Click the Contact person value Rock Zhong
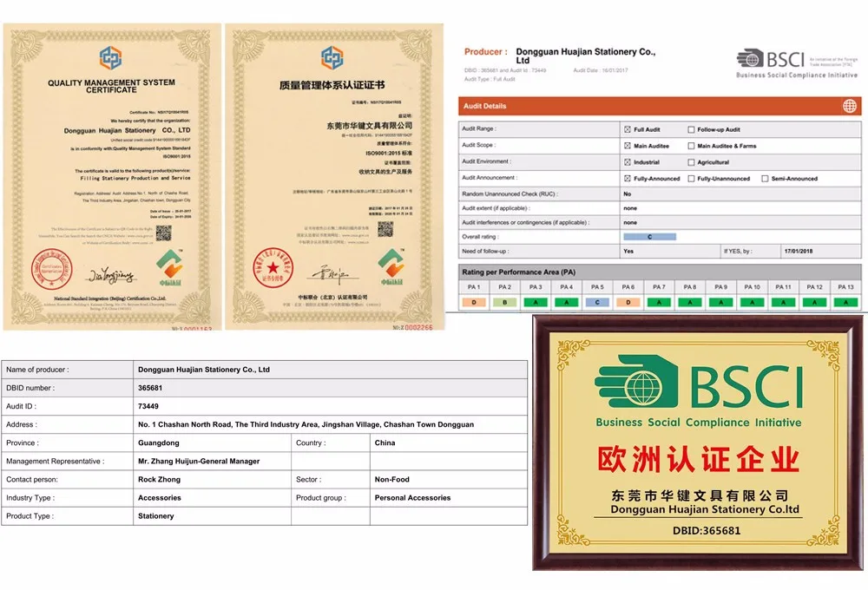 pos(160,479)
